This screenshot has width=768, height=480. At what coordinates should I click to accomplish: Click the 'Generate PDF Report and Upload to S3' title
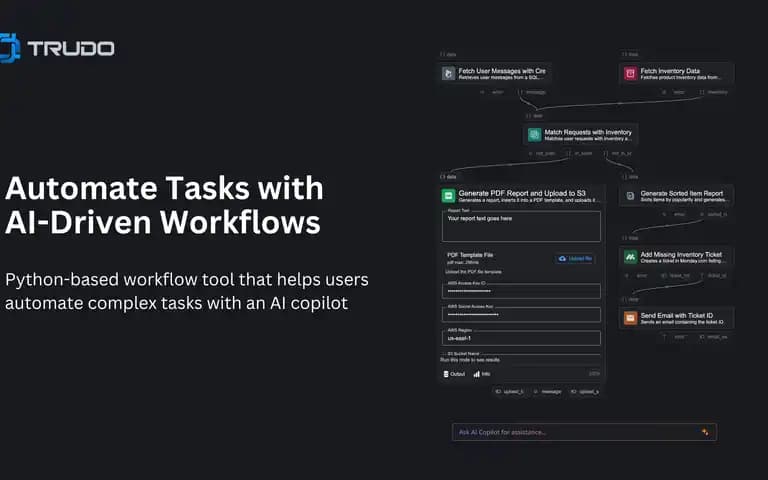(x=522, y=193)
